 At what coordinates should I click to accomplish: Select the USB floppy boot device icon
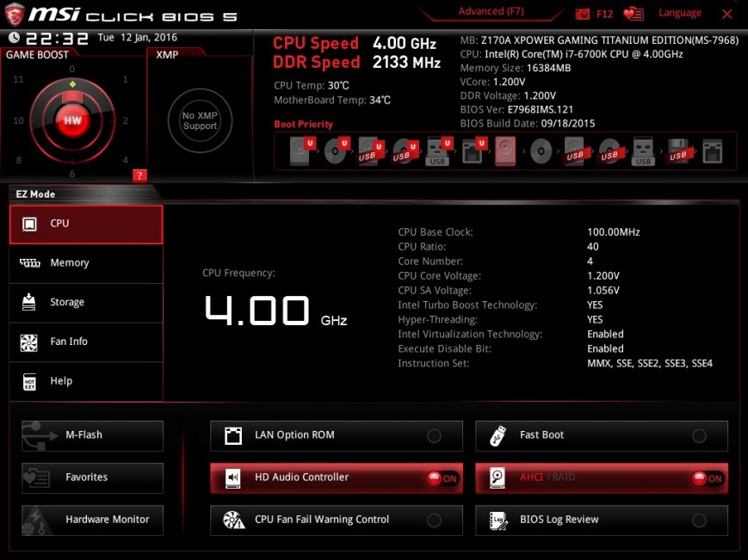(x=678, y=151)
